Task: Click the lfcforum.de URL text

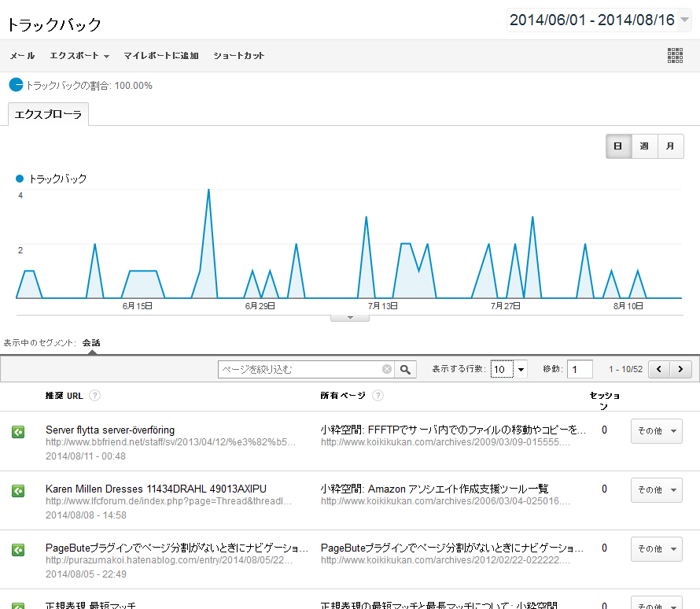Action: pos(169,501)
